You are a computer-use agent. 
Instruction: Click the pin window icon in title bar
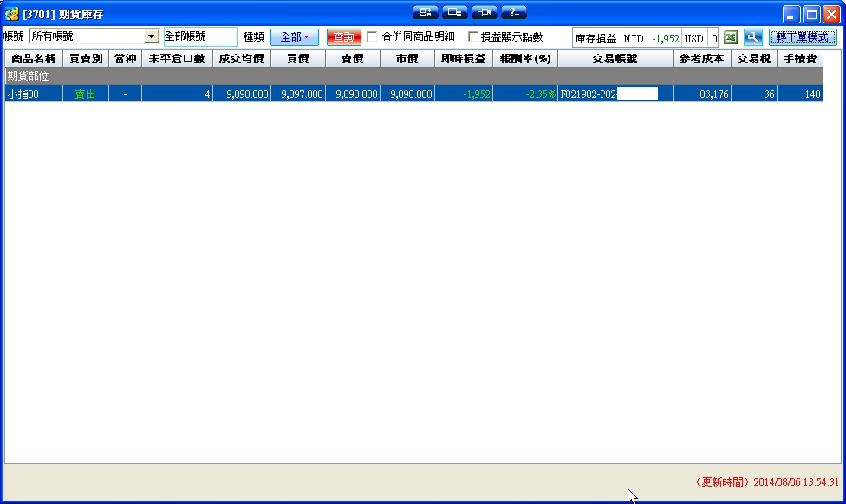click(484, 12)
